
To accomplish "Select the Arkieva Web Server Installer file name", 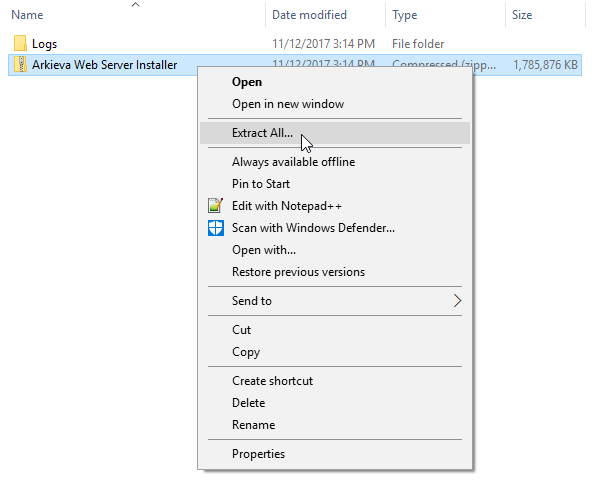I will [x=105, y=65].
